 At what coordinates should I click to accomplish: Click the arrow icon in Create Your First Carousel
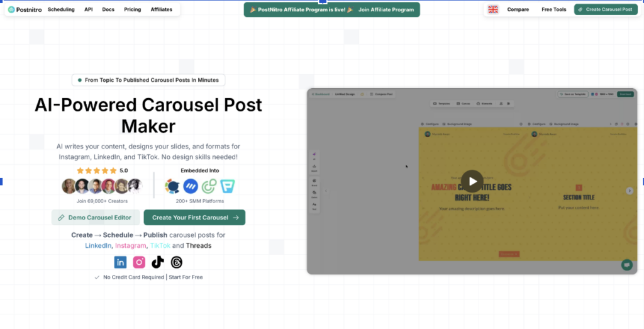tap(236, 218)
